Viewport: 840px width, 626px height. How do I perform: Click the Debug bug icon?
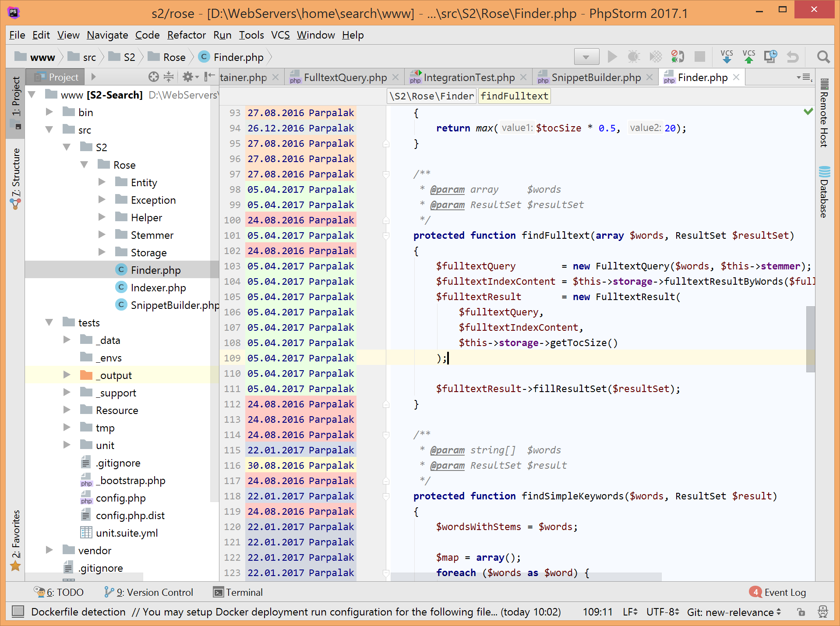(633, 57)
